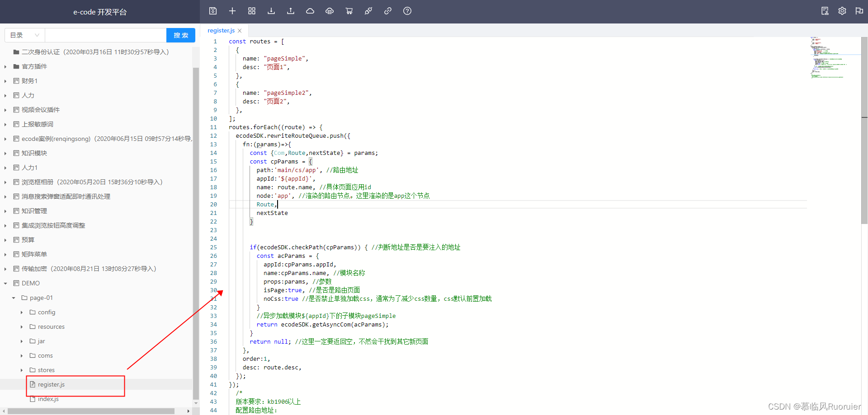The height and width of the screenshot is (415, 868).
Task: Open the shopping cart icon
Action: point(349,11)
